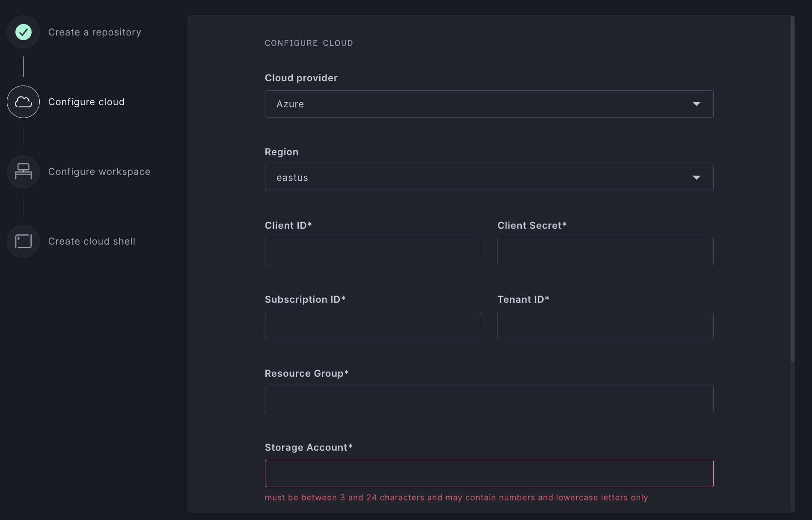
Task: Click into the Client Secret field
Action: (x=605, y=251)
